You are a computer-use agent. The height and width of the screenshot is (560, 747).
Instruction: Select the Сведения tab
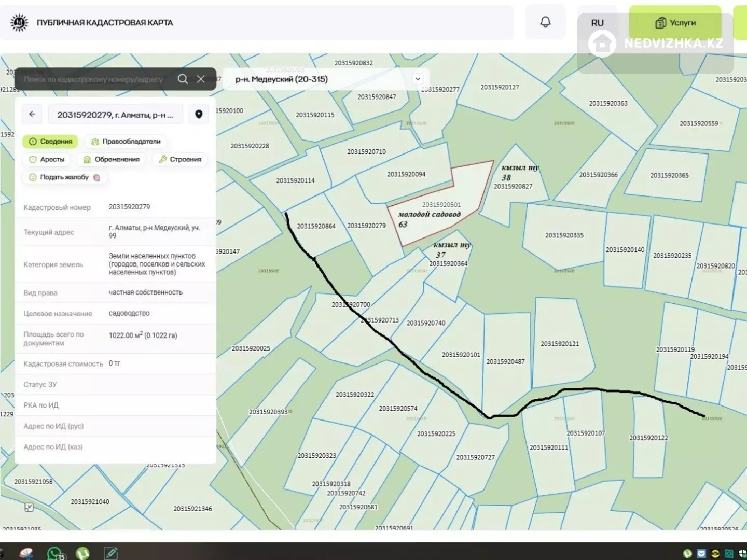click(x=50, y=142)
